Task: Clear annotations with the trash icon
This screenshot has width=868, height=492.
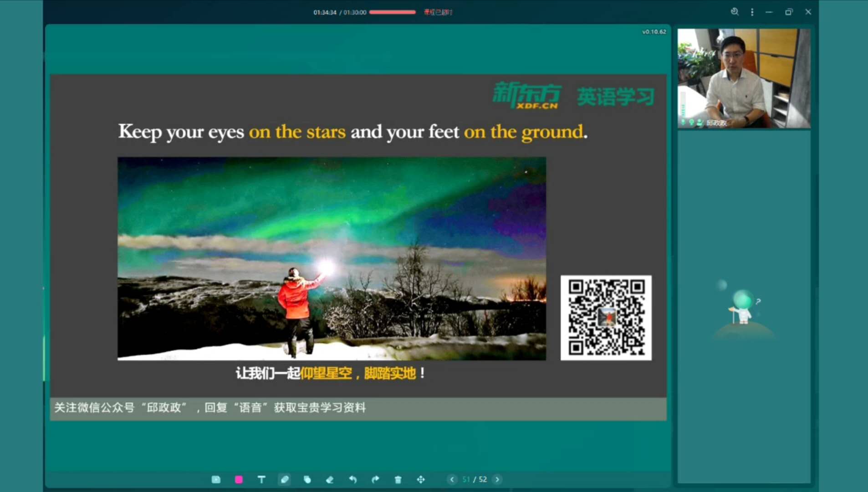Action: (x=398, y=479)
